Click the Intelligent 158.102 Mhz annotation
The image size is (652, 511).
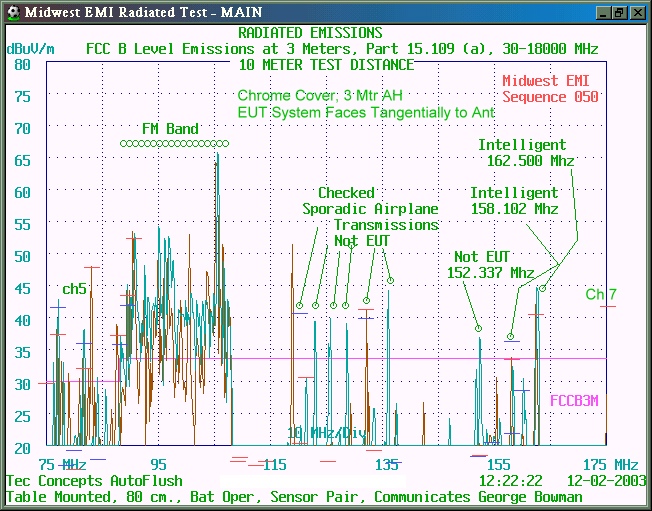click(514, 201)
